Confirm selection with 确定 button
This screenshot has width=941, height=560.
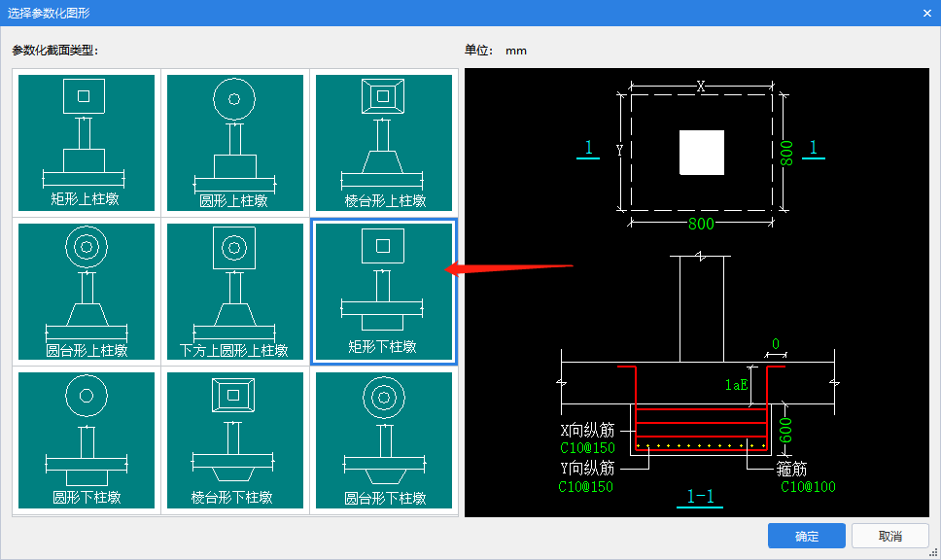click(x=807, y=536)
